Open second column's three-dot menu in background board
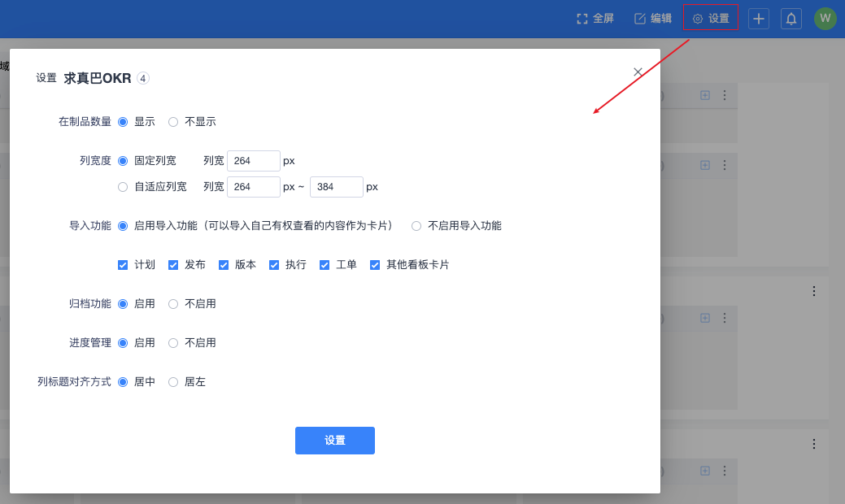 point(725,165)
